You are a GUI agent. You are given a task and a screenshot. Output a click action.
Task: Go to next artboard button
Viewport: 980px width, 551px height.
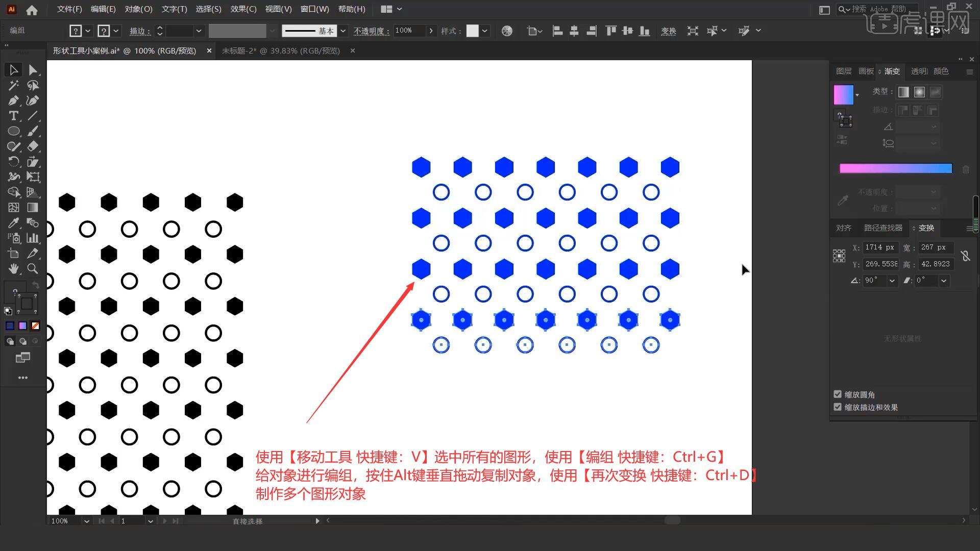[x=164, y=521]
